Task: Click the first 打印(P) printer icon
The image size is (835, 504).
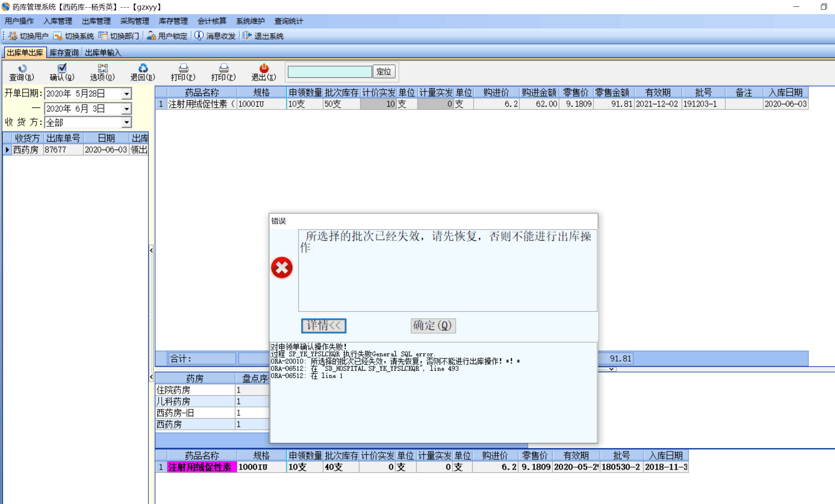Action: click(x=183, y=69)
